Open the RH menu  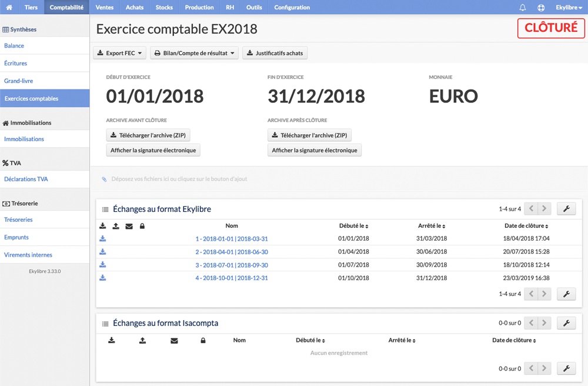coord(230,8)
